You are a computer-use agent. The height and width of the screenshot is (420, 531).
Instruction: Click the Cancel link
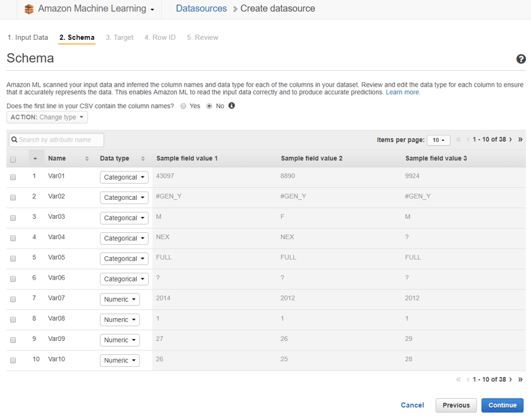412,405
